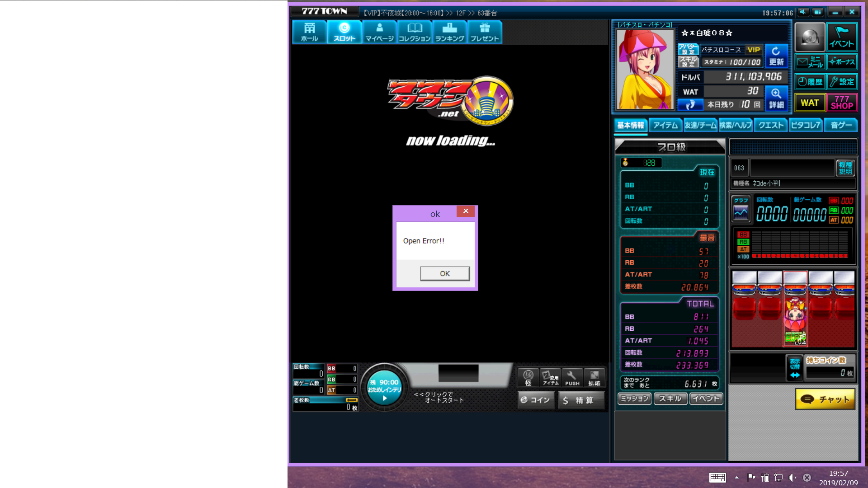
Task: Switch to the 音ゲー tab
Action: point(841,126)
